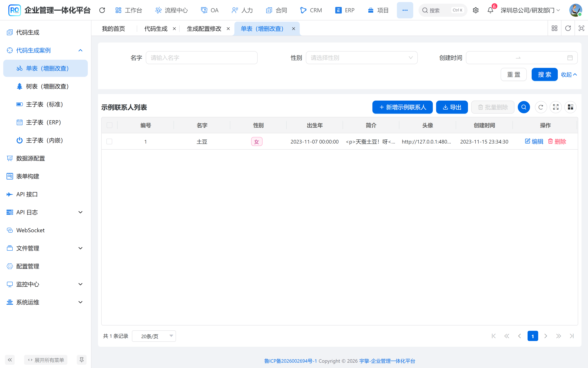Click the 新增示例联系人 button

tap(402, 107)
